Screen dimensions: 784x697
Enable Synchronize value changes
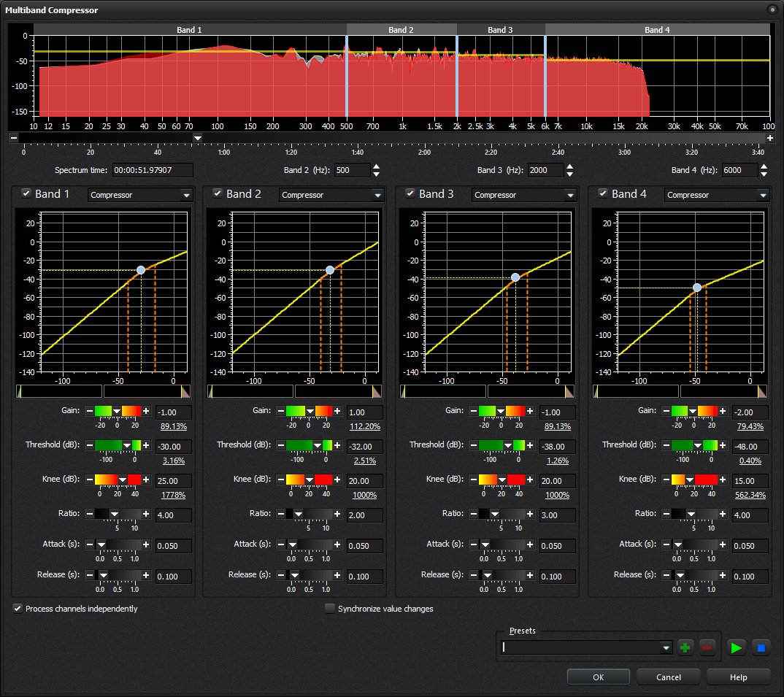coord(330,608)
